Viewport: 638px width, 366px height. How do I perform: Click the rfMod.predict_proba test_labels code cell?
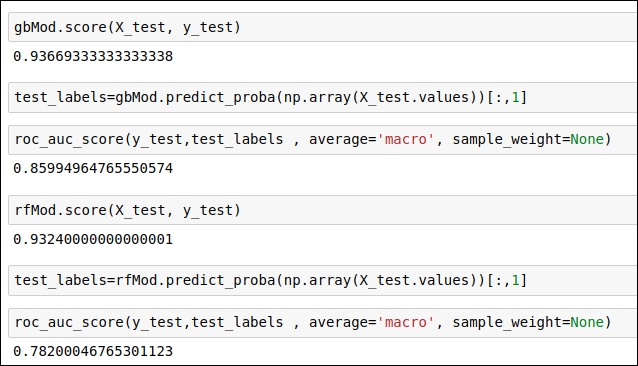point(323,280)
